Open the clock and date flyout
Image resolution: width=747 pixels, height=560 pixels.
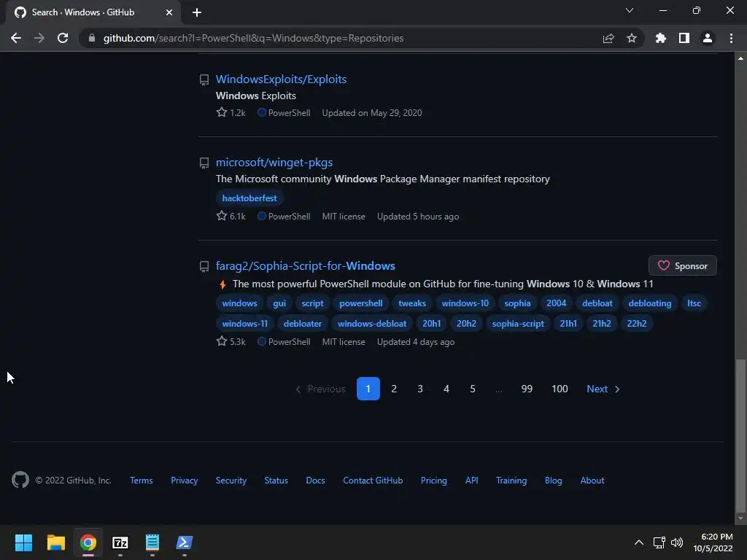pyautogui.click(x=713, y=542)
